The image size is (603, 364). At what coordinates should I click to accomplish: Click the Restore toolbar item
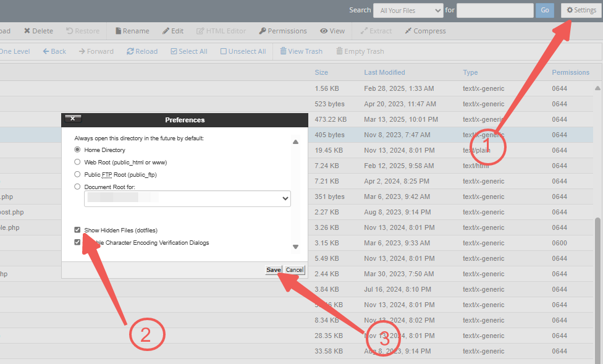[83, 31]
